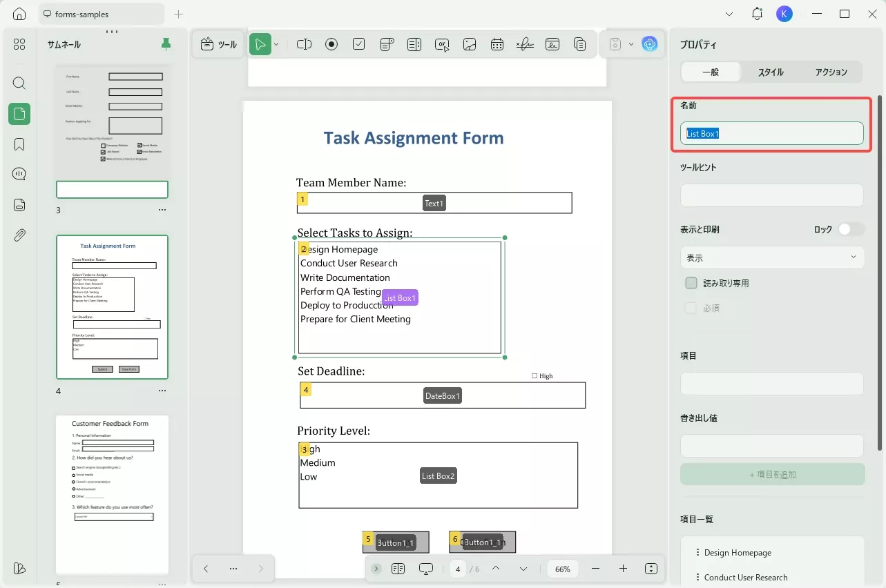Open the attachments paperclip panel
This screenshot has width=886, height=588.
pyautogui.click(x=19, y=235)
